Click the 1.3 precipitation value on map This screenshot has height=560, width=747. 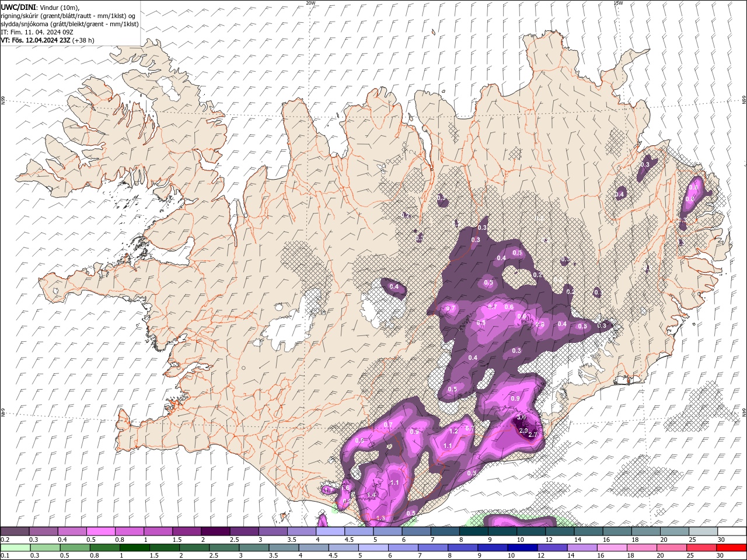click(381, 518)
